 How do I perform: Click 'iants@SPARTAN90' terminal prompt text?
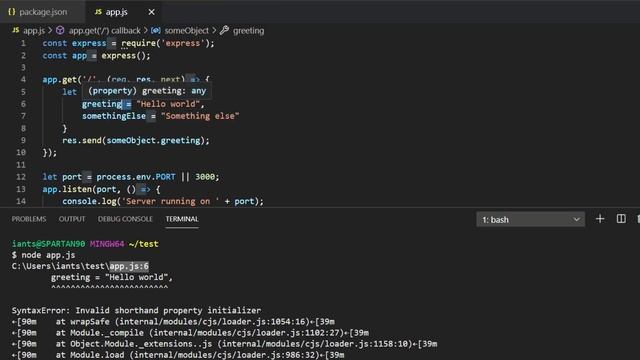pyautogui.click(x=48, y=244)
